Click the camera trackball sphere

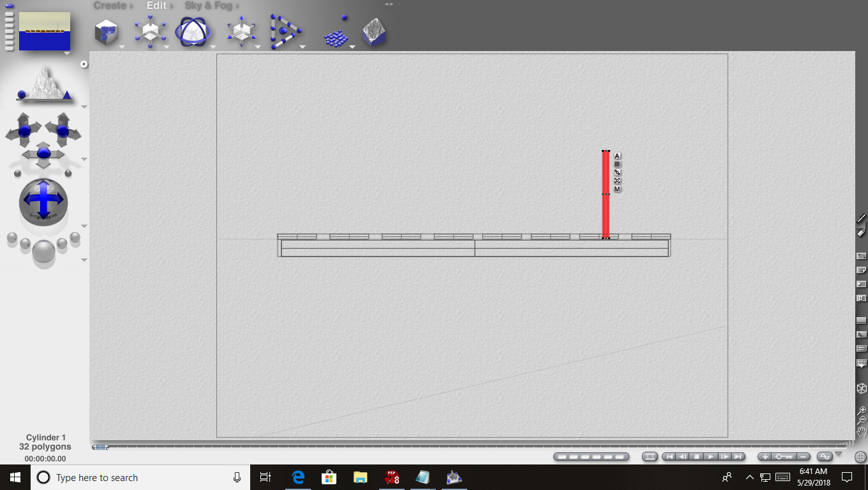click(x=43, y=202)
